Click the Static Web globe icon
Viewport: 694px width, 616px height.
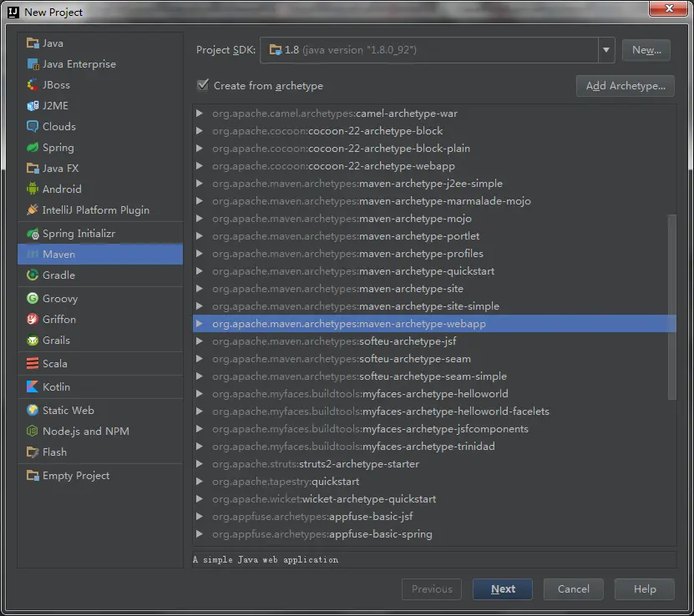click(x=33, y=411)
